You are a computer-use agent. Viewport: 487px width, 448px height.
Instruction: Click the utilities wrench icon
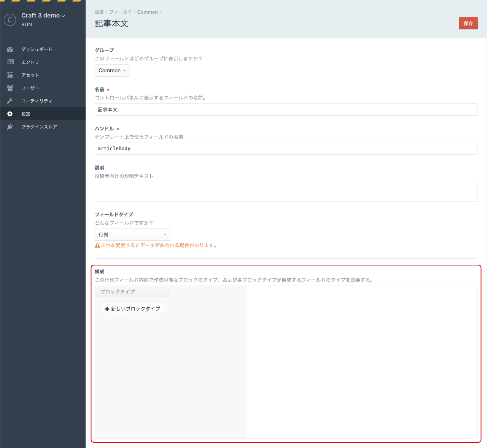click(x=10, y=101)
